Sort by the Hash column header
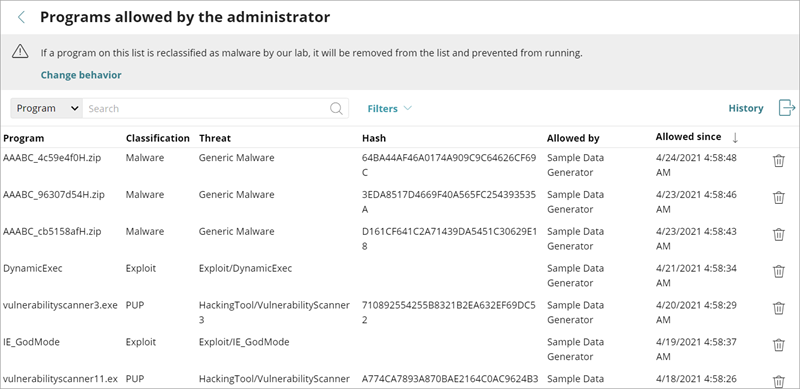This screenshot has width=800, height=389. point(374,138)
